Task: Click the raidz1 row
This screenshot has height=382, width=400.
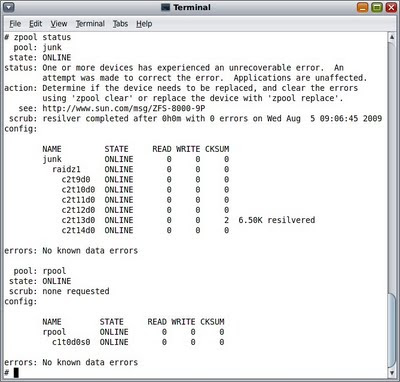Action: 140,169
